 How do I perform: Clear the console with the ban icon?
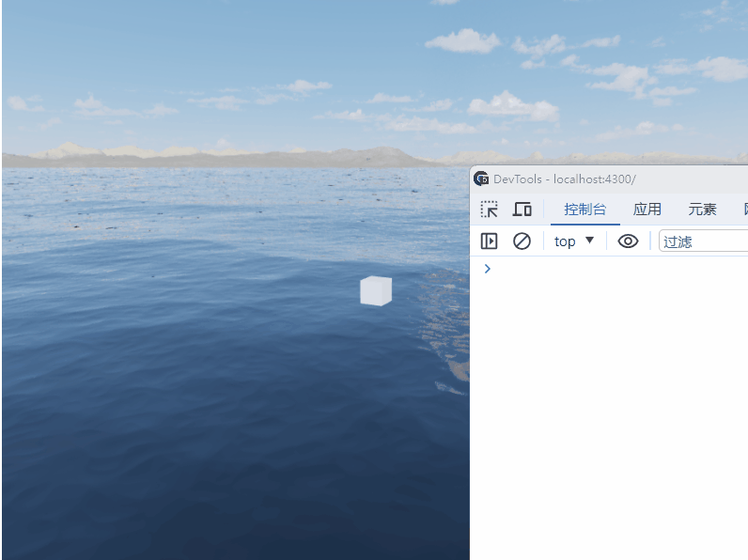pyautogui.click(x=522, y=241)
